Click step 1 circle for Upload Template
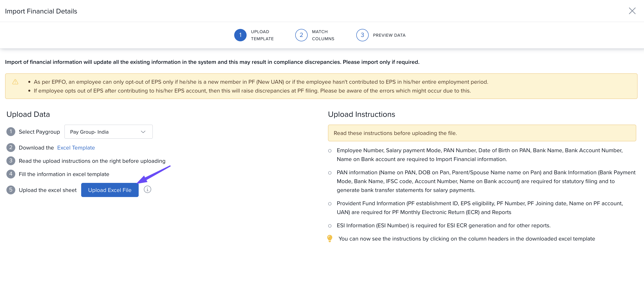 (x=240, y=35)
